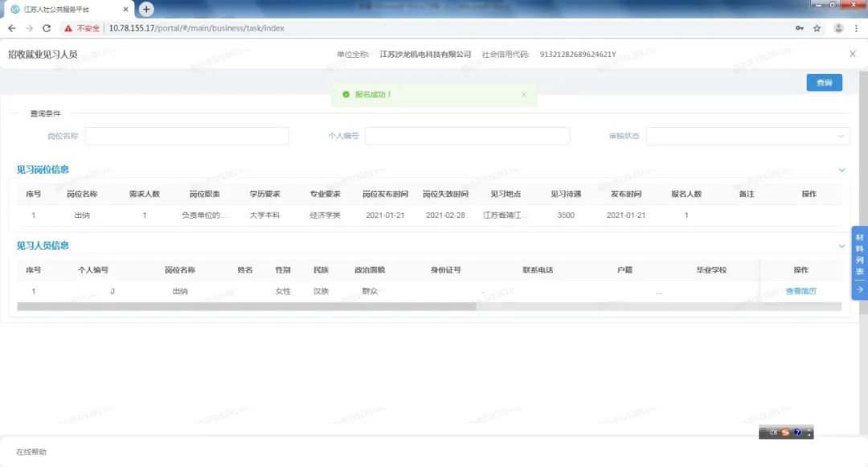Expand the 材料列表 side panel

coord(859,264)
